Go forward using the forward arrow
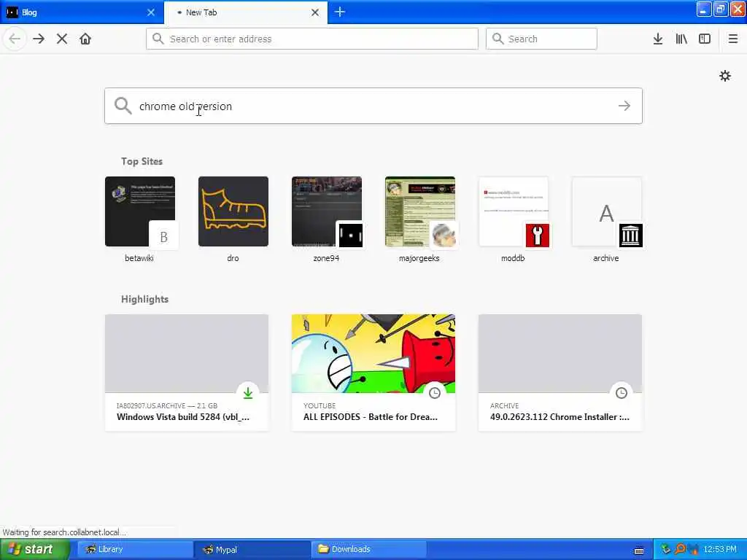 [x=39, y=39]
